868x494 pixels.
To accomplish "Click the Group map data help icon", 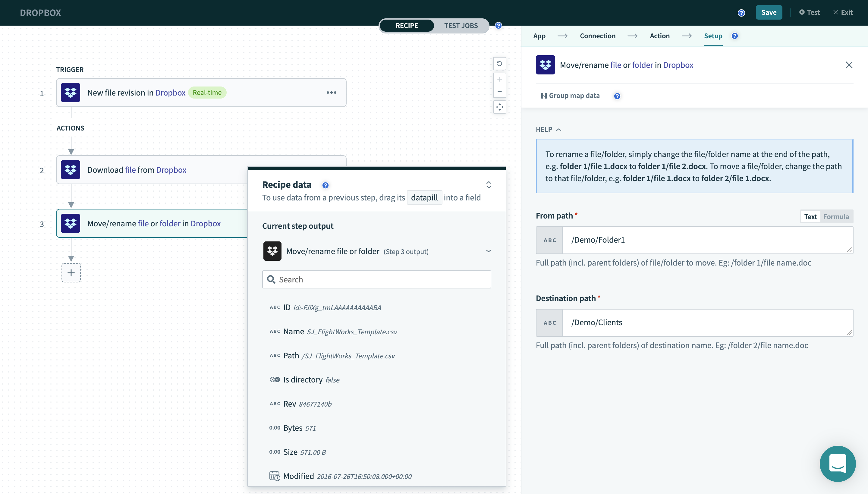I will pyautogui.click(x=617, y=96).
